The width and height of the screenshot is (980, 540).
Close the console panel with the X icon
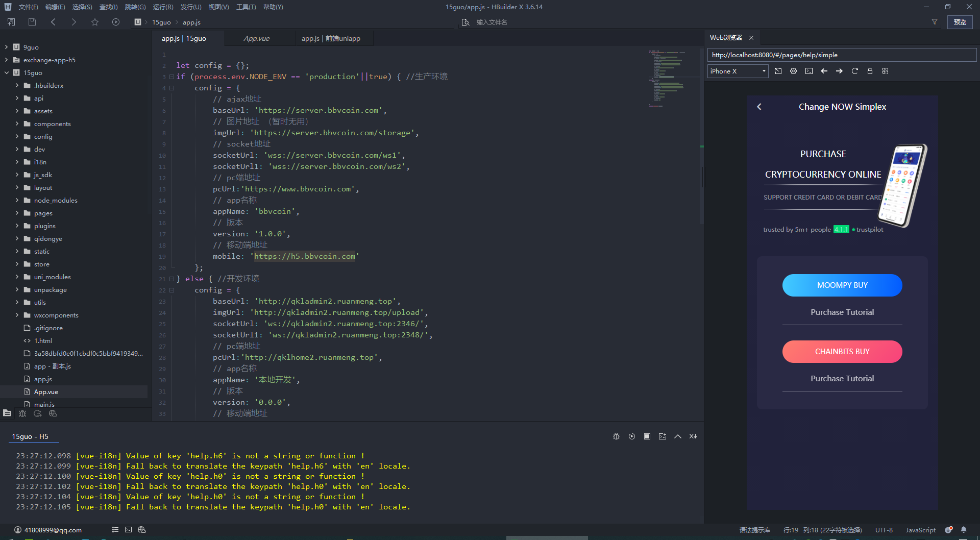pyautogui.click(x=693, y=436)
